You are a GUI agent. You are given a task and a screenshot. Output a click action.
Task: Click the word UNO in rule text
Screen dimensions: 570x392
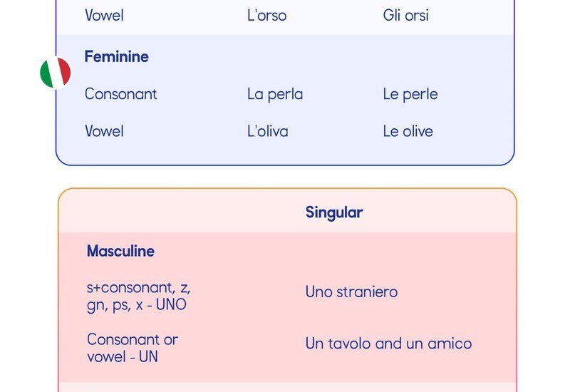pyautogui.click(x=171, y=305)
